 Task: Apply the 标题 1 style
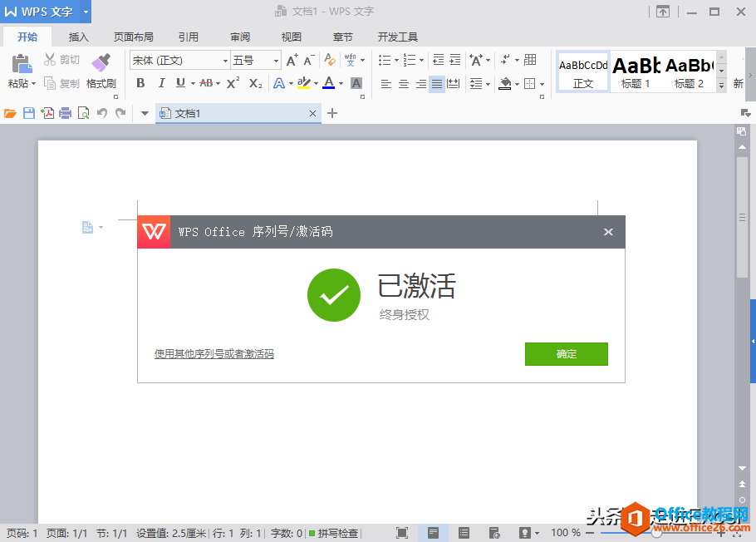click(636, 71)
